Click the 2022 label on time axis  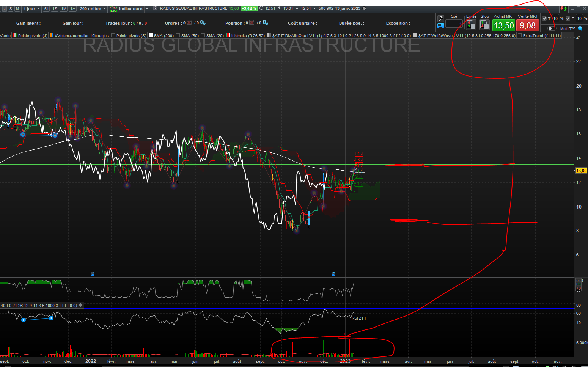(91, 361)
